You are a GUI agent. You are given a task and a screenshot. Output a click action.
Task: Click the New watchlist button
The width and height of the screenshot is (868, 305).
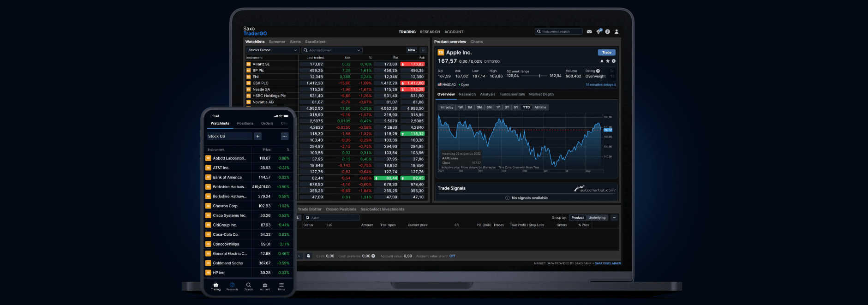412,50
